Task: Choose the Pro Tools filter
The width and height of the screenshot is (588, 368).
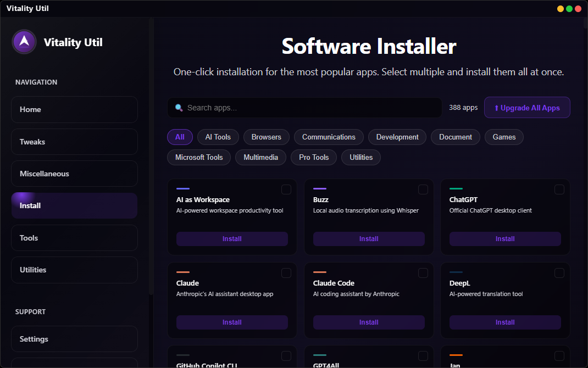Action: click(313, 157)
